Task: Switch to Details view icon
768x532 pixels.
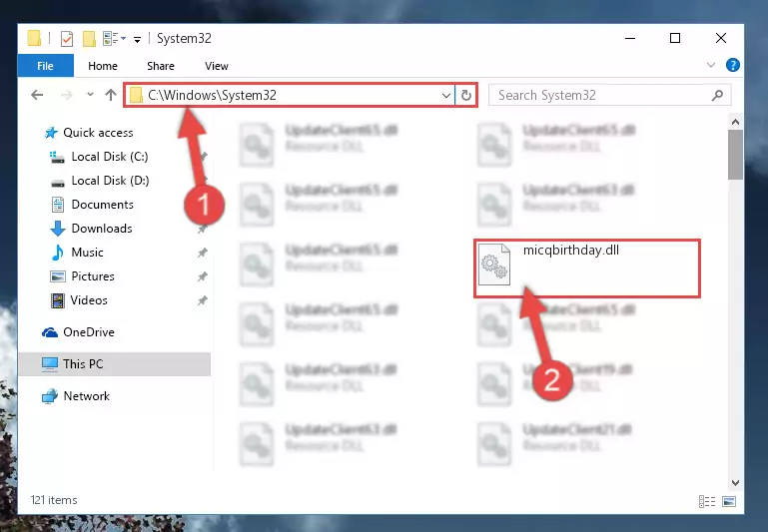Action: 707,502
